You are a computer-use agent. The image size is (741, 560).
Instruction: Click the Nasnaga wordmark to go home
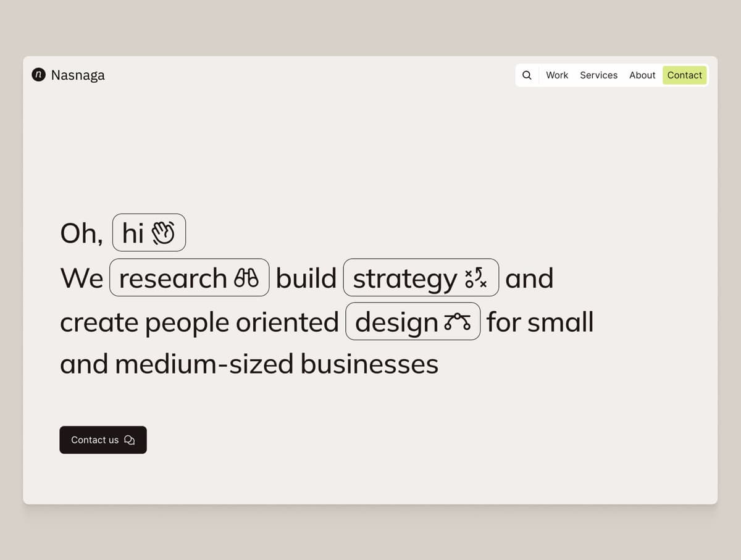tap(78, 75)
